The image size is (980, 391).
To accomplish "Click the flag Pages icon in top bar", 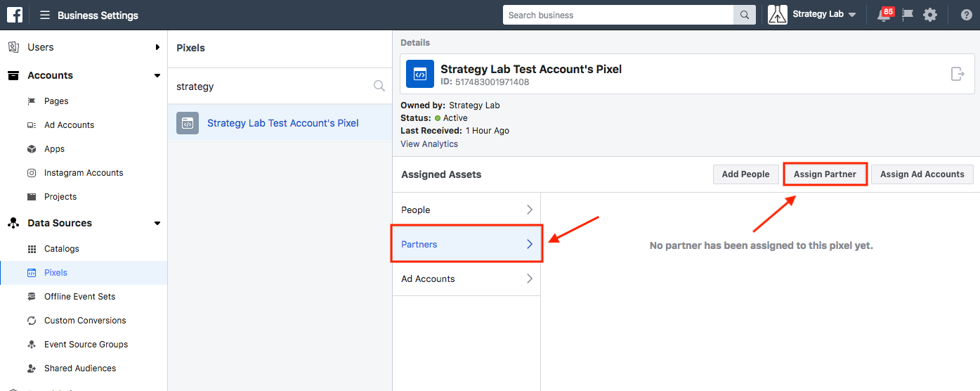I will [x=908, y=15].
